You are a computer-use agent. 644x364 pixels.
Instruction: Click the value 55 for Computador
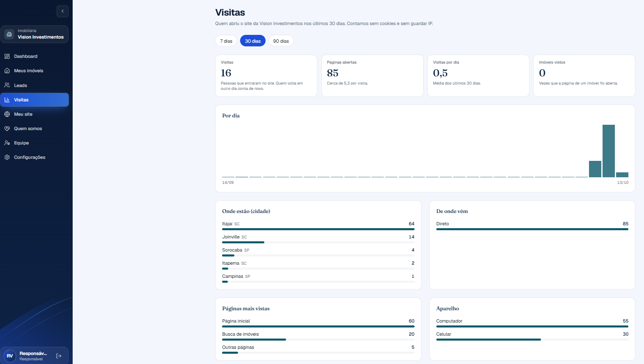pyautogui.click(x=626, y=321)
